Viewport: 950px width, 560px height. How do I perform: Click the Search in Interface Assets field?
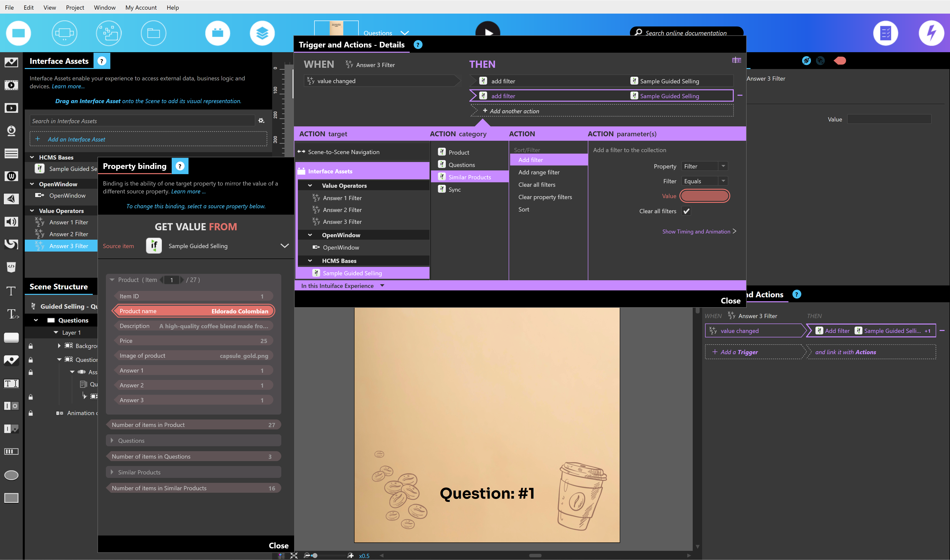coord(142,121)
